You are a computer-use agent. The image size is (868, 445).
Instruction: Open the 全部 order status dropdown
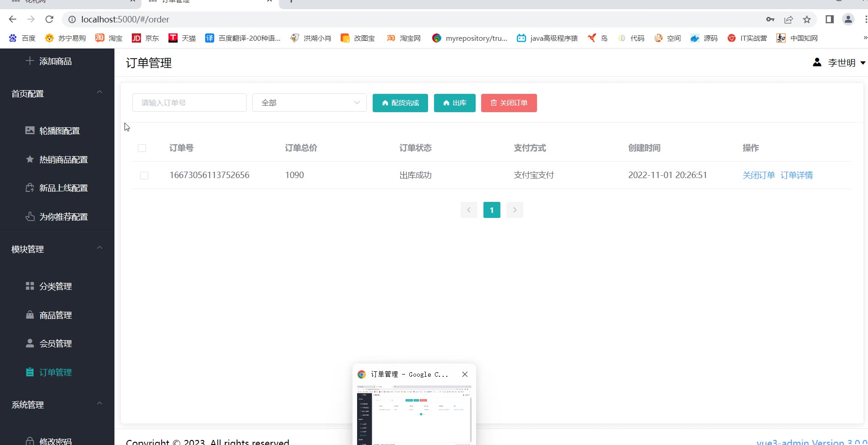pos(309,103)
